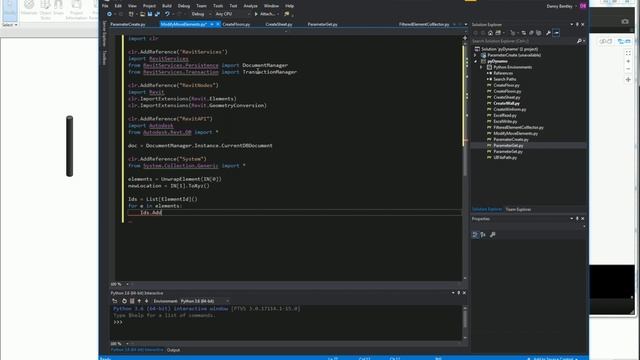Open the Edit menu

(118, 6)
